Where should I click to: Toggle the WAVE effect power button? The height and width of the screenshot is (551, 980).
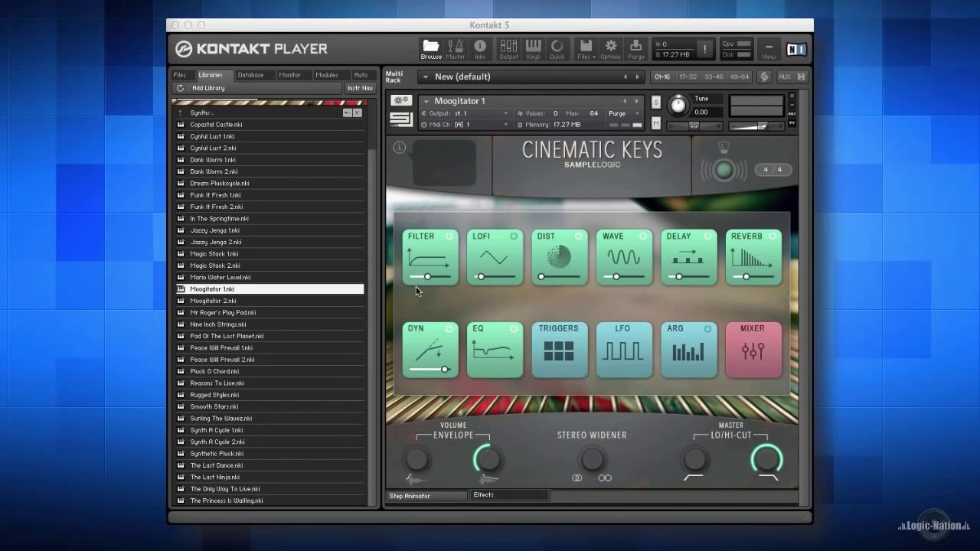(643, 236)
